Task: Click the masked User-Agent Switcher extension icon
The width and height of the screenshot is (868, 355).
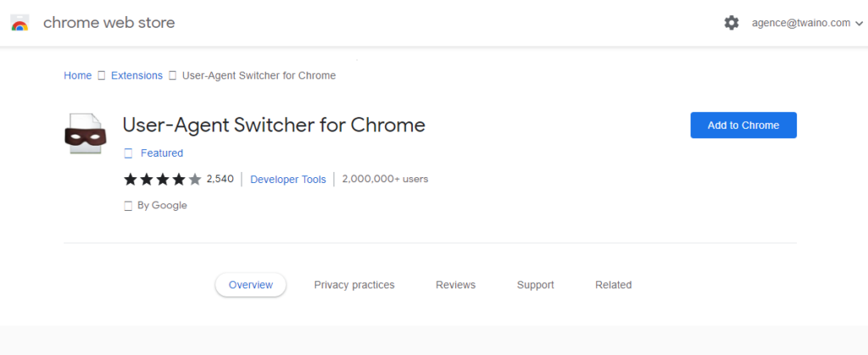Action: 85,134
